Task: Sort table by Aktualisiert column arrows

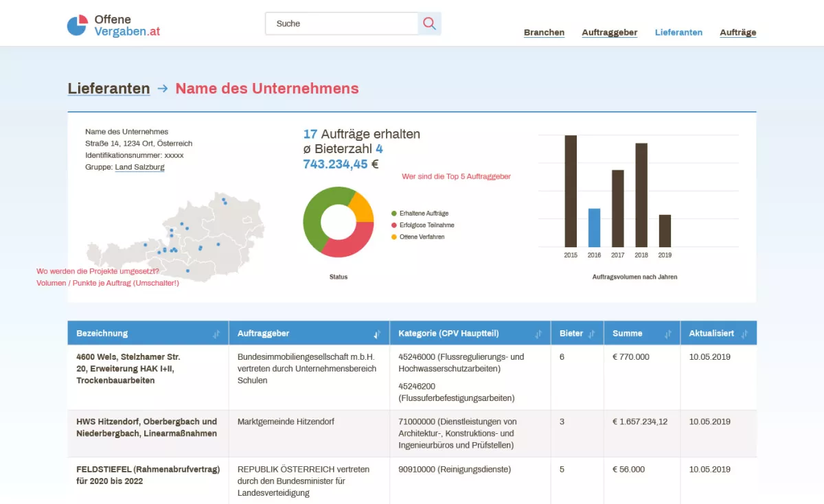Action: [744, 334]
